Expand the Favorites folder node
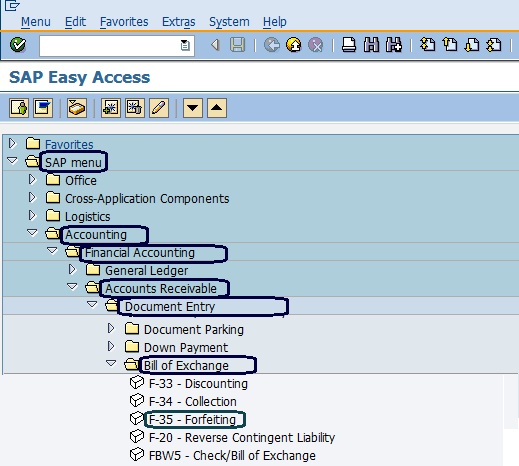This screenshot has height=466, width=519. [12, 144]
